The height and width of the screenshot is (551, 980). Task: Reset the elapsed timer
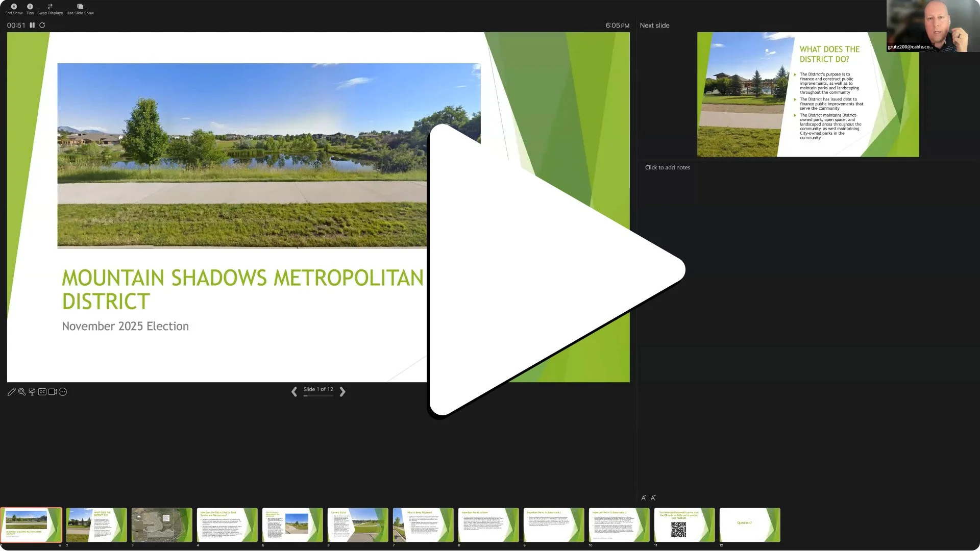click(x=42, y=25)
